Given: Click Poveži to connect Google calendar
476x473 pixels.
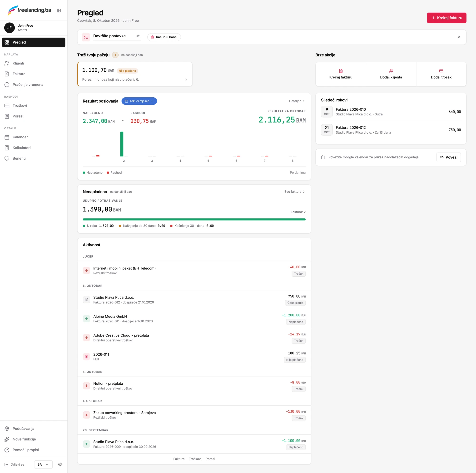Looking at the screenshot, I should click(x=448, y=157).
